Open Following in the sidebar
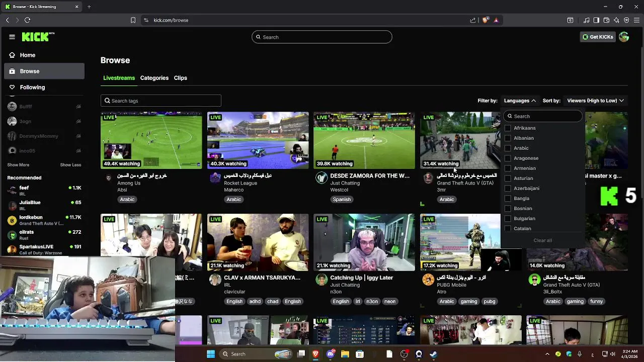 point(44,87)
